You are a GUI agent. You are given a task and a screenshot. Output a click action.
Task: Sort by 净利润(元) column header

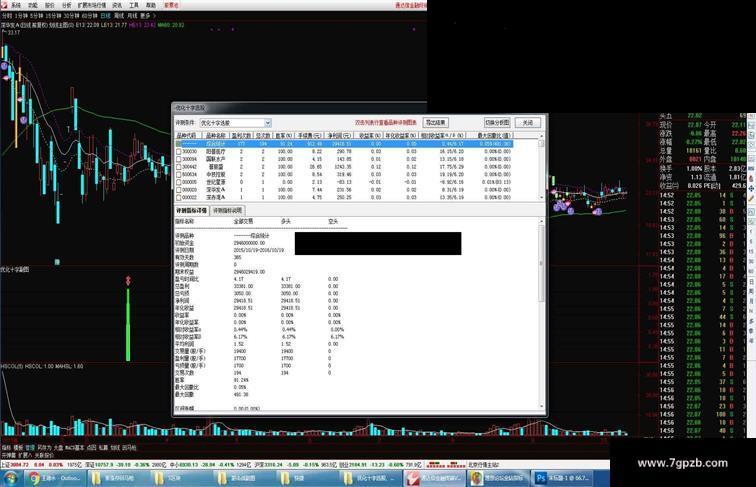pos(339,136)
